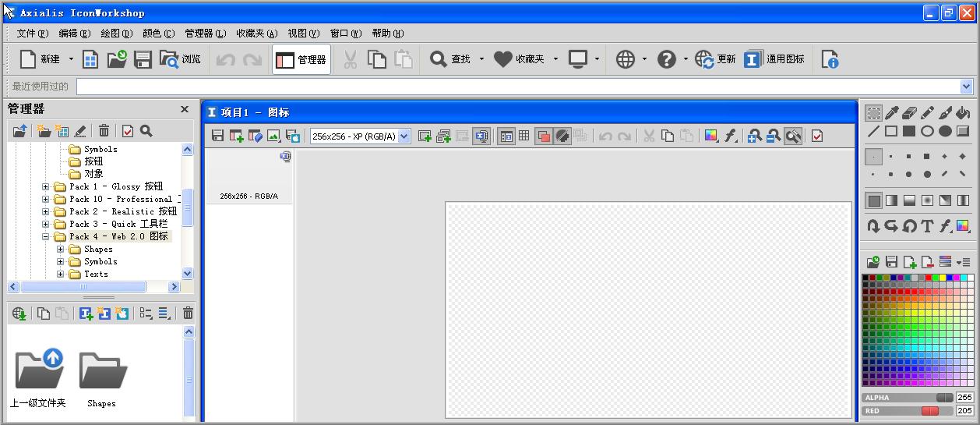Toggle the 管理器 panel button
This screenshot has width=980, height=425.
pyautogui.click(x=301, y=59)
